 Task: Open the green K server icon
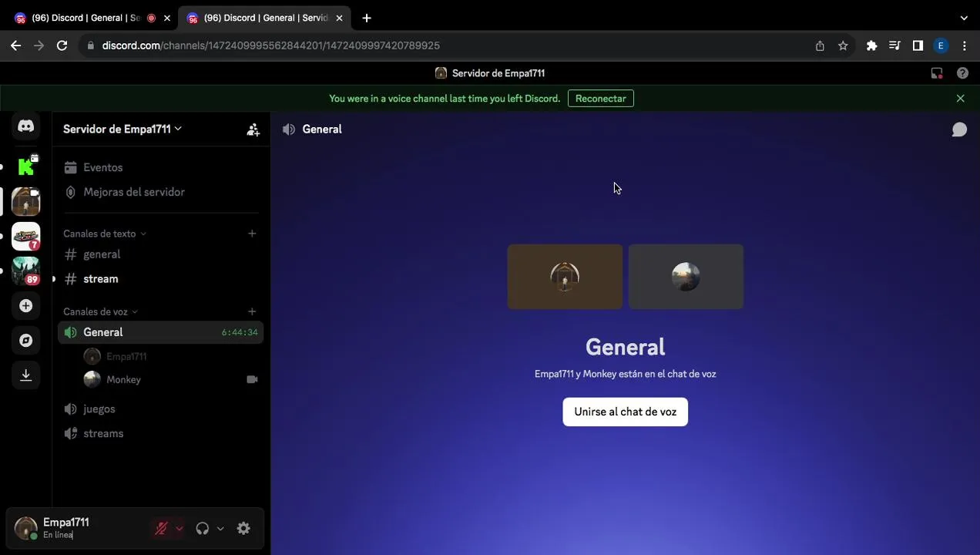pos(25,166)
